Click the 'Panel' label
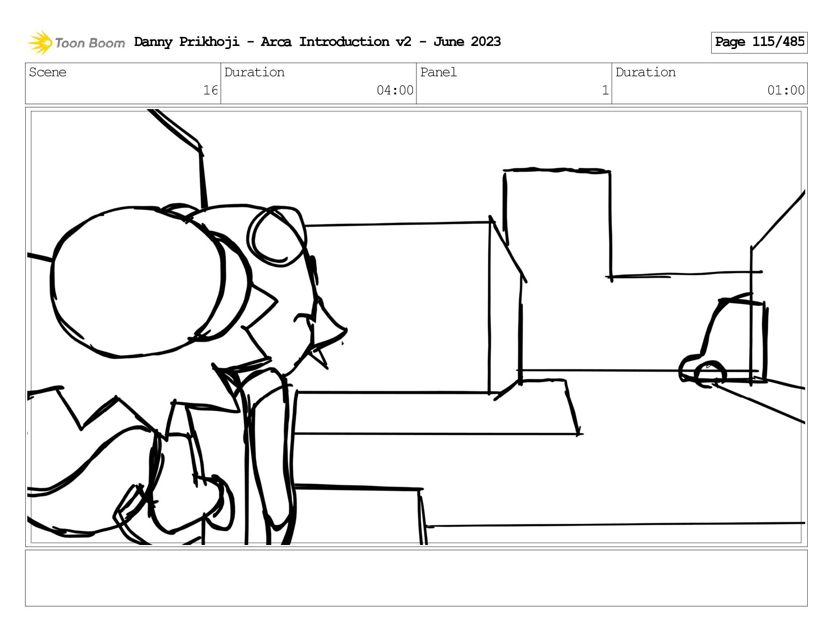Viewport: 834px width, 644px height. (438, 72)
